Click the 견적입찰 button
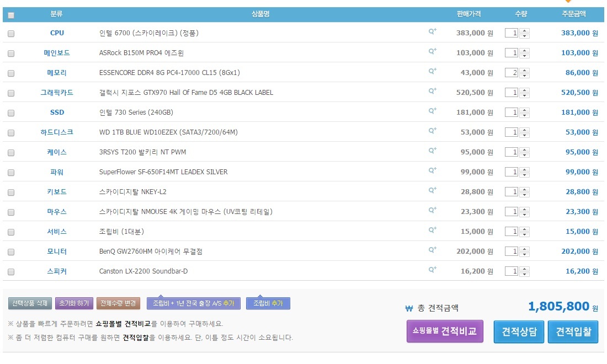 pyautogui.click(x=573, y=332)
